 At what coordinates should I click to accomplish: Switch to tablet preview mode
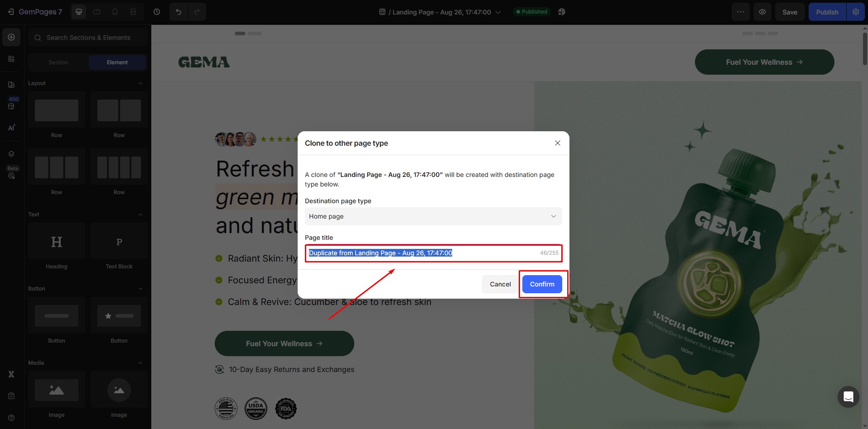[96, 12]
